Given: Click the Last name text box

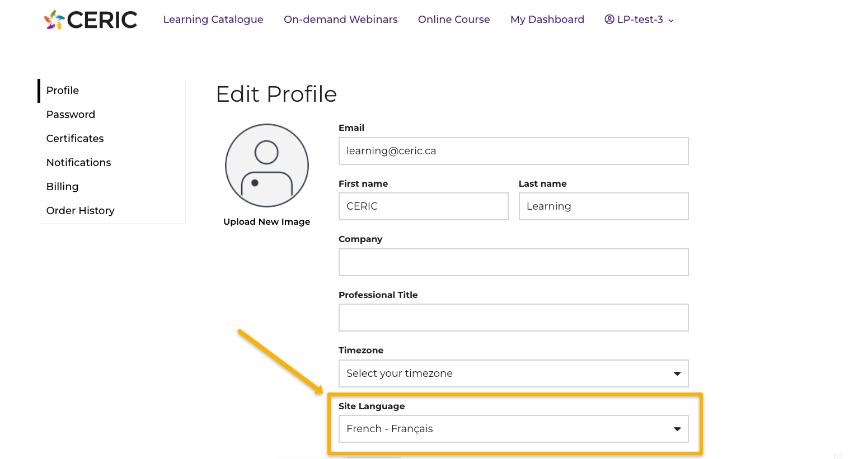Looking at the screenshot, I should click(x=603, y=206).
